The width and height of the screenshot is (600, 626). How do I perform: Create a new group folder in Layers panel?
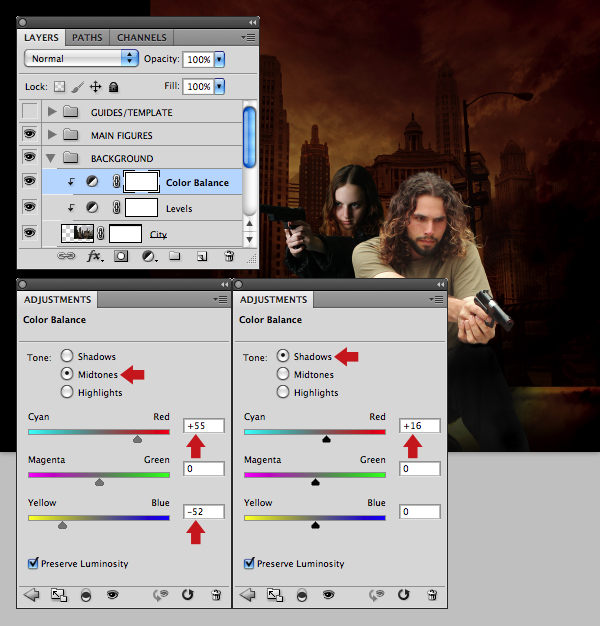174,256
